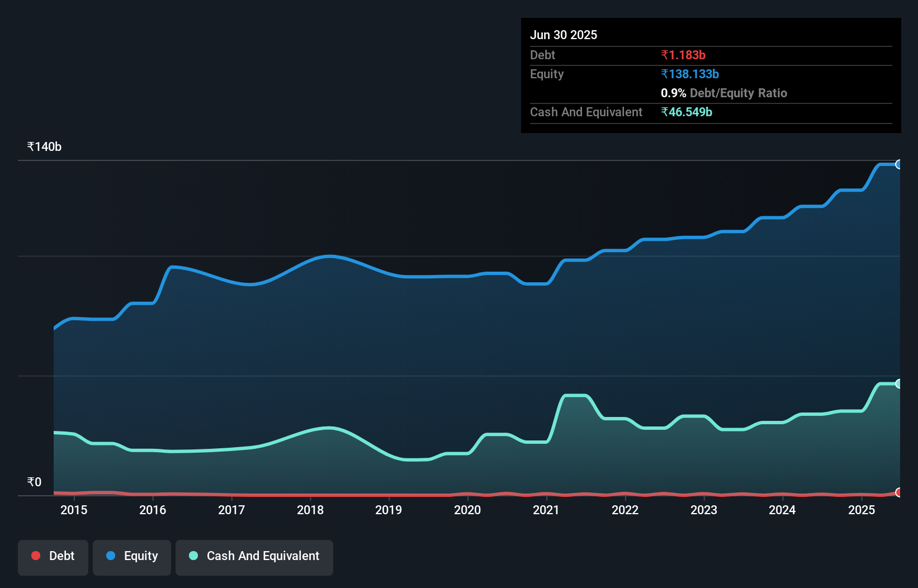
Task: Click the rupee symbol beside 1.183b Debt value
Action: point(665,55)
